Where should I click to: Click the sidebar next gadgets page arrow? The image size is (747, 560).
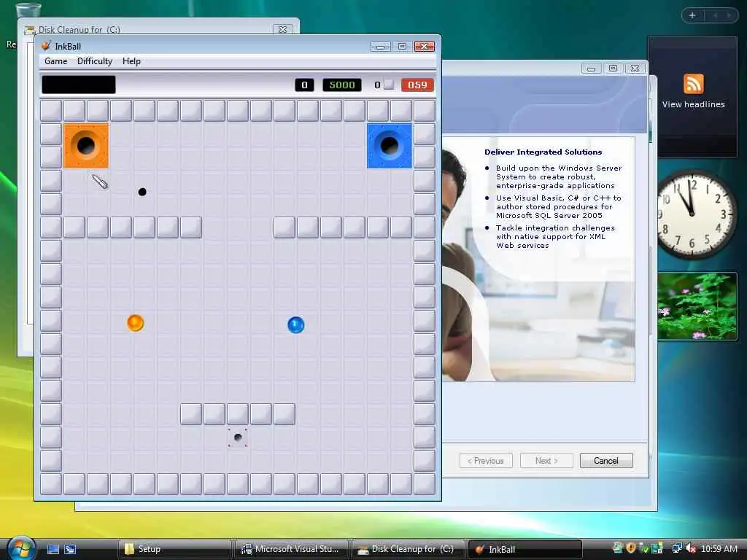pyautogui.click(x=729, y=15)
